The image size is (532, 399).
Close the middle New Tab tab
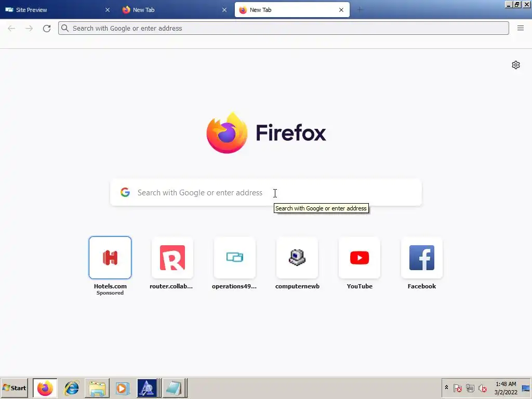[224, 10]
